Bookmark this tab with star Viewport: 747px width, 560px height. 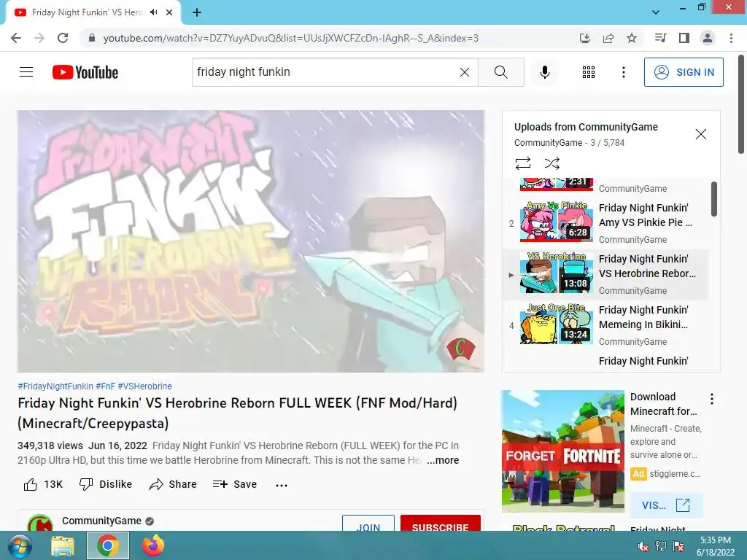point(632,38)
